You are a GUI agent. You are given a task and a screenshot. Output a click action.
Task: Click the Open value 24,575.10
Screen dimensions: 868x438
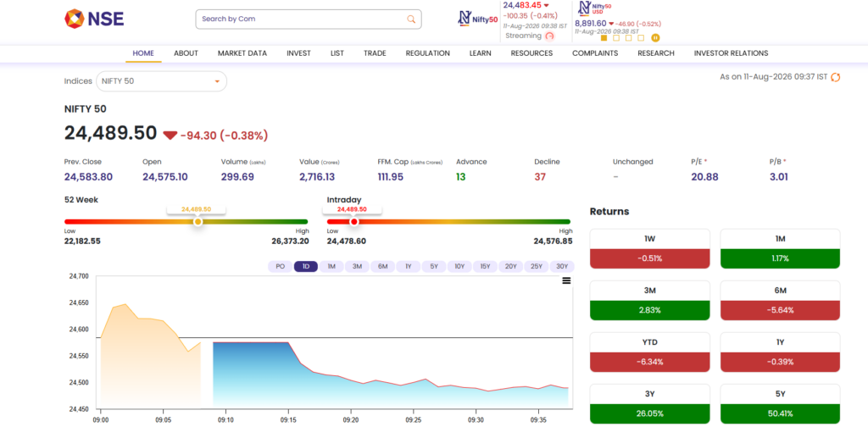pos(165,177)
